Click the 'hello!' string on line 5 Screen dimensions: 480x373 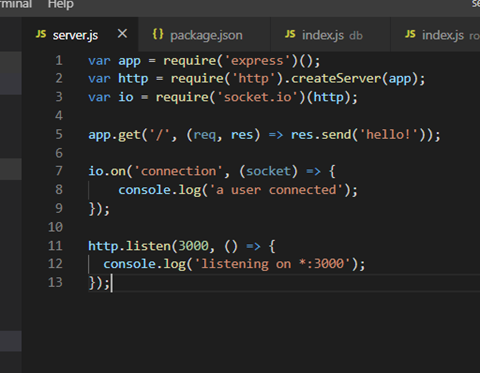[x=389, y=135]
